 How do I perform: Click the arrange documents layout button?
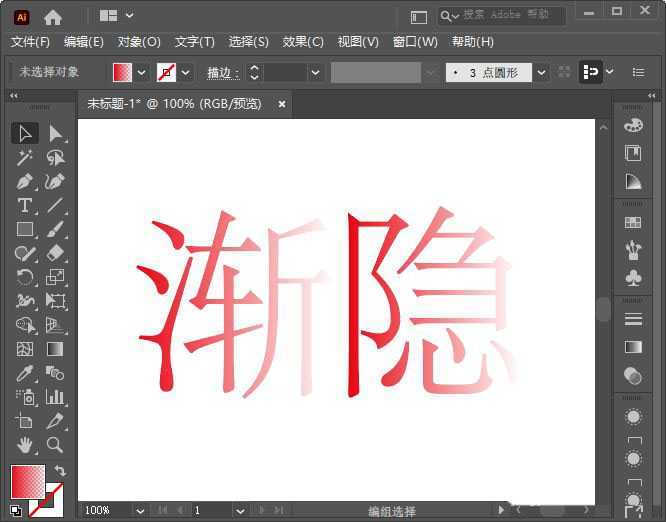[109, 16]
